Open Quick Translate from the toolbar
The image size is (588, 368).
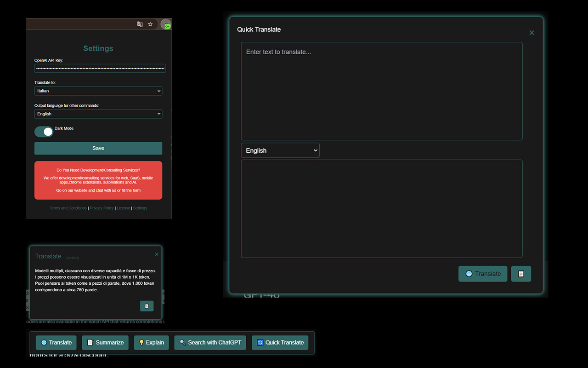pyautogui.click(x=280, y=343)
